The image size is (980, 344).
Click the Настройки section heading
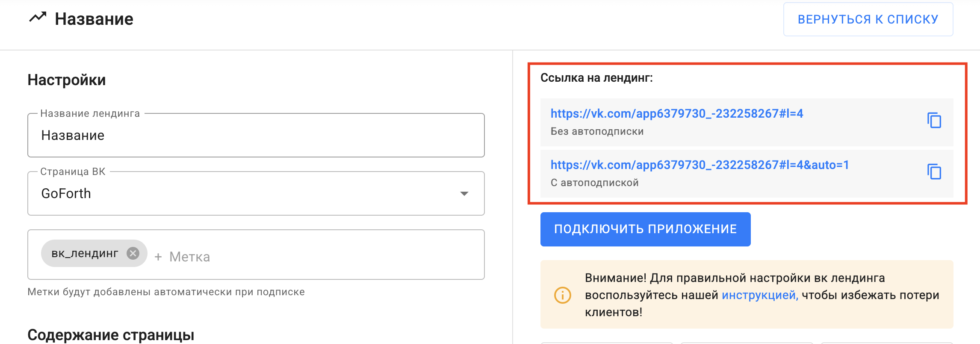tap(67, 80)
